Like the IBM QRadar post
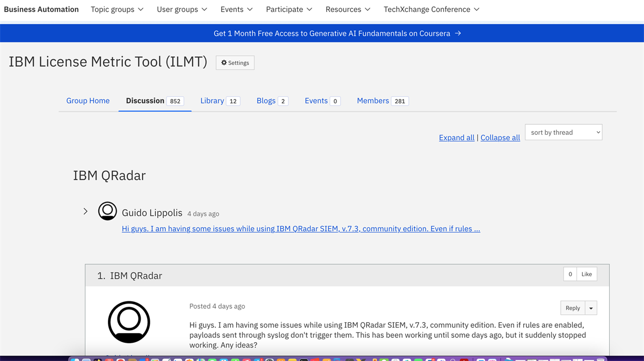 coord(586,274)
